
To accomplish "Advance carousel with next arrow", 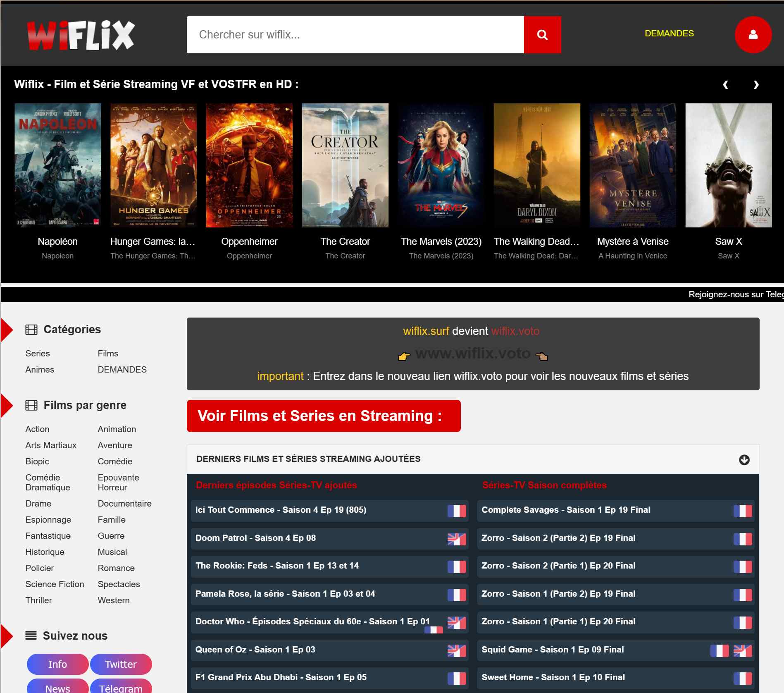I will 756,85.
